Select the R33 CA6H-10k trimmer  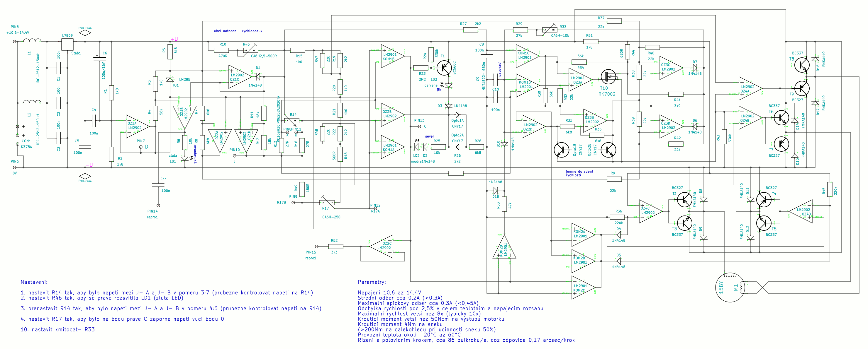click(x=550, y=30)
